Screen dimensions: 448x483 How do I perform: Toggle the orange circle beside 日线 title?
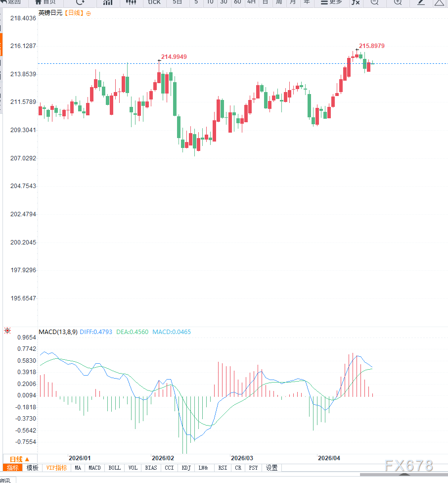click(x=89, y=14)
